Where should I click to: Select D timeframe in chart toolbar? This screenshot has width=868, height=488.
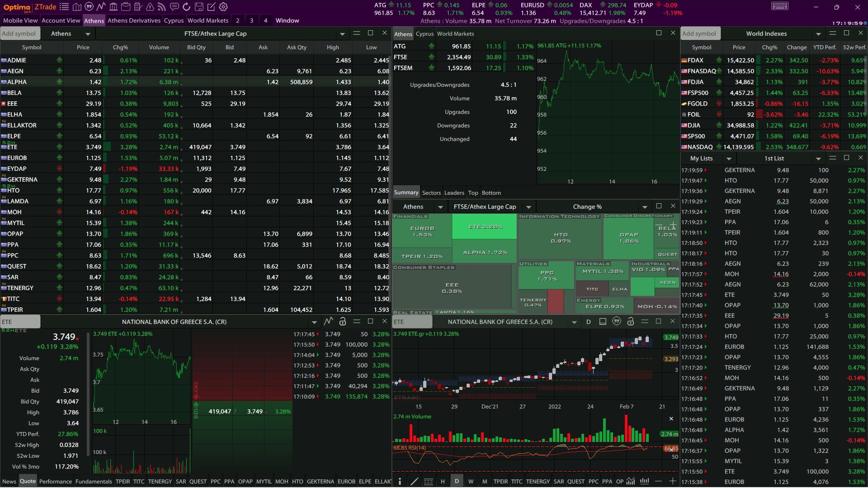click(x=457, y=481)
